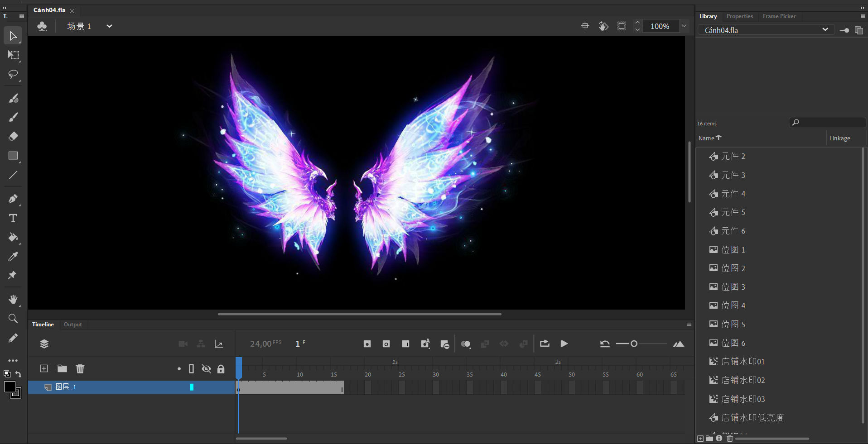Screen dimensions: 868x444
Task: Click the fill color black swatch
Action: pos(10,387)
